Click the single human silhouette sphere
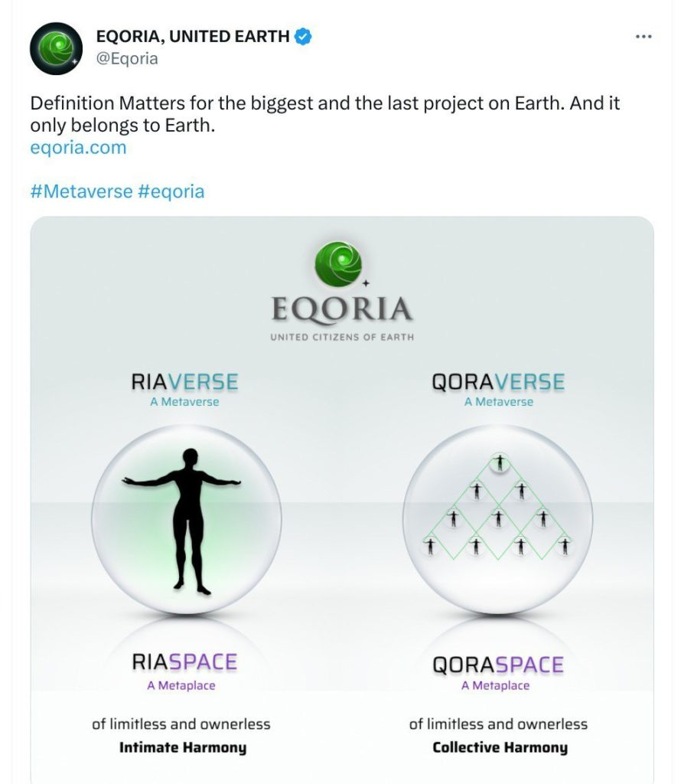This screenshot has height=784, width=681. click(x=186, y=519)
